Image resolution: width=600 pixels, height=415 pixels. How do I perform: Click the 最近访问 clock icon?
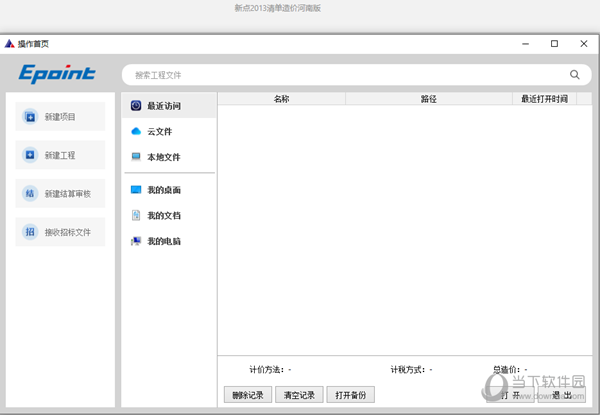[136, 106]
